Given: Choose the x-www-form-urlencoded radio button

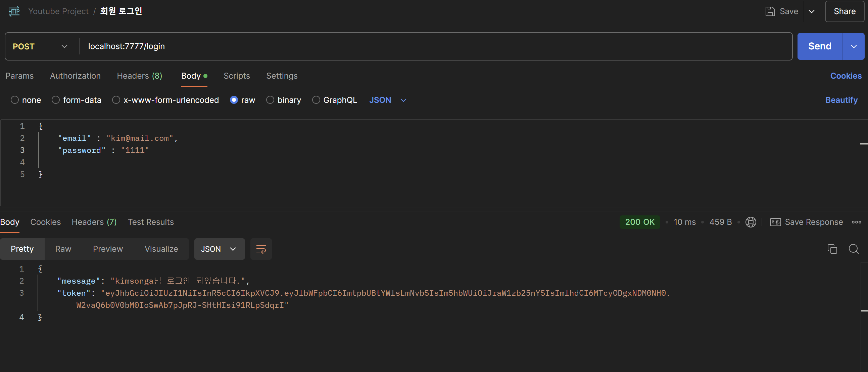Looking at the screenshot, I should point(116,100).
